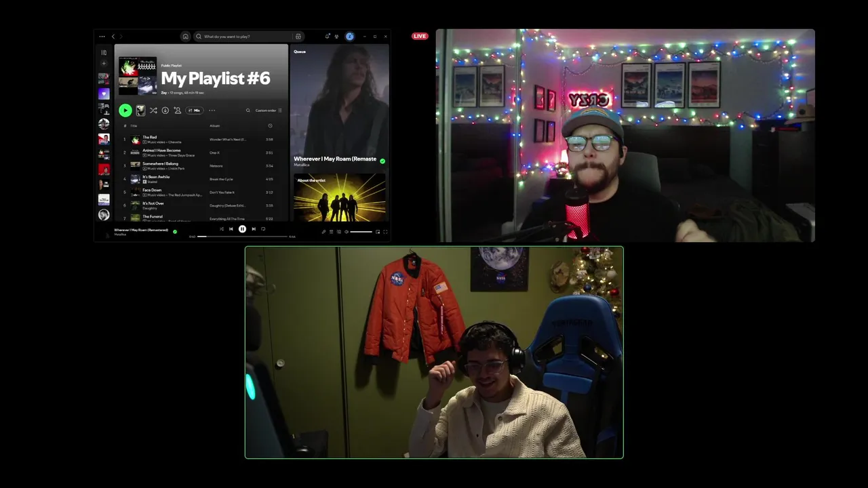Open the Friend Activity icon next to the bell

click(x=336, y=37)
